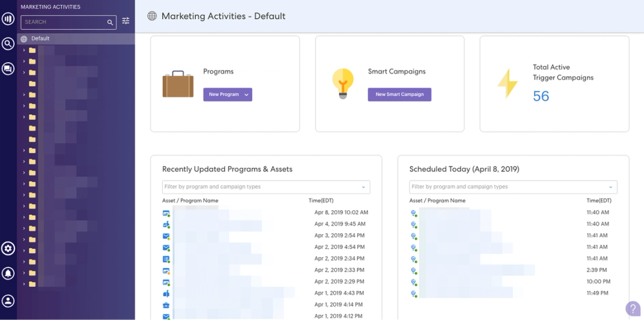
Task: Select the Default workspace tree item
Action: 76,39
